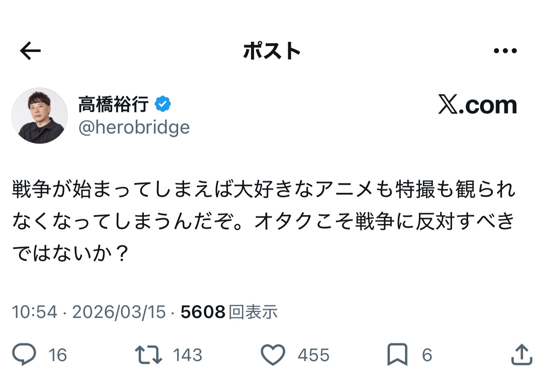Click the reply speech bubble icon
Screen dimensions: 546x392
click(x=24, y=354)
